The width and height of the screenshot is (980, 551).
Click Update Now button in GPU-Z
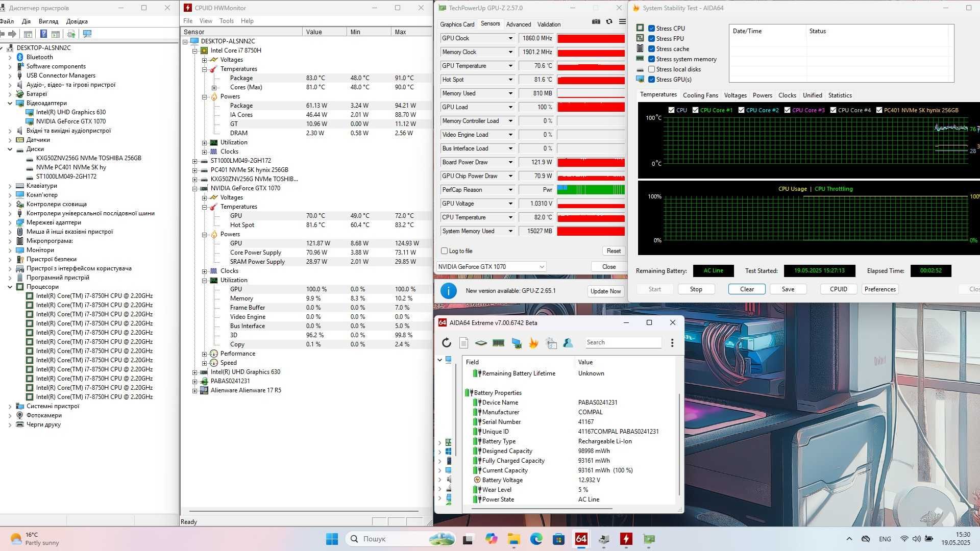(605, 291)
